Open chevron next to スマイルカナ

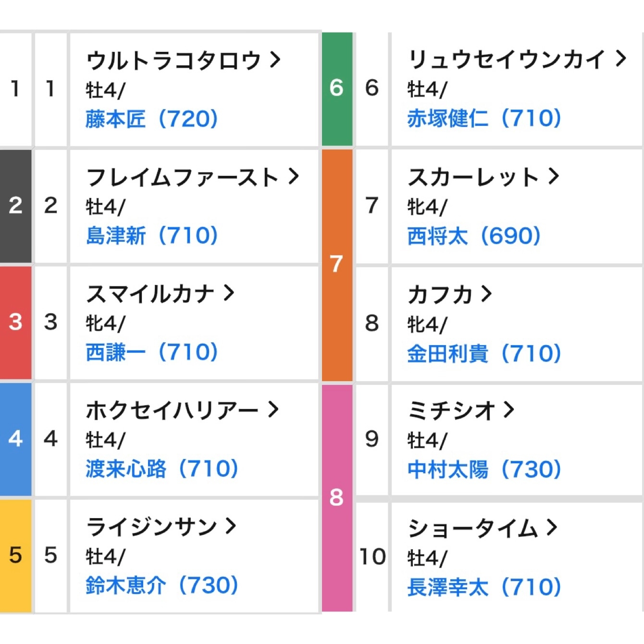pyautogui.click(x=229, y=293)
